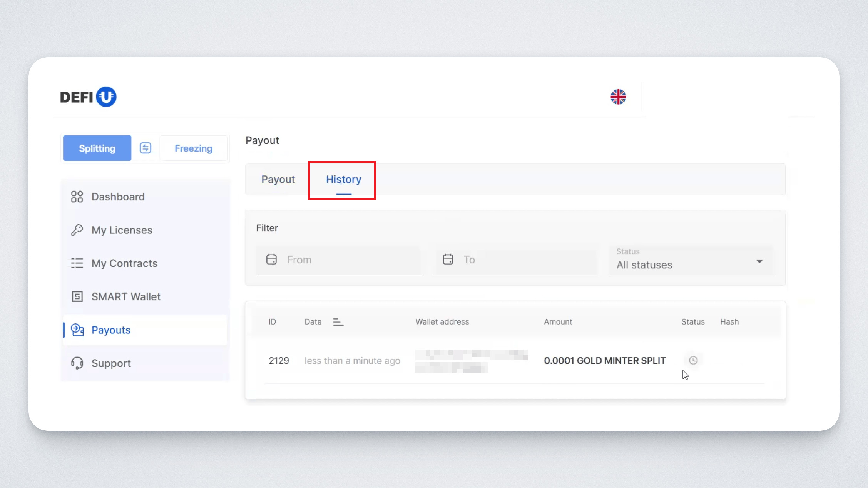This screenshot has width=868, height=488.
Task: Click the DEFI U logo
Action: coord(88,97)
